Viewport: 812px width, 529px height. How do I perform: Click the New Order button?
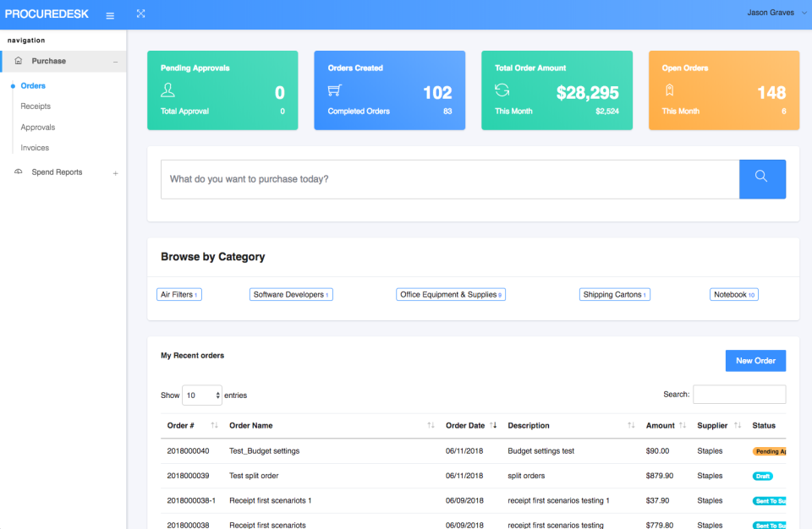(x=755, y=360)
